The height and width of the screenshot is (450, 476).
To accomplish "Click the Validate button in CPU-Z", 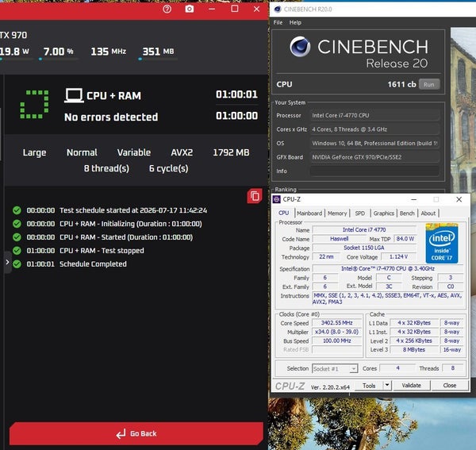I will pos(411,386).
